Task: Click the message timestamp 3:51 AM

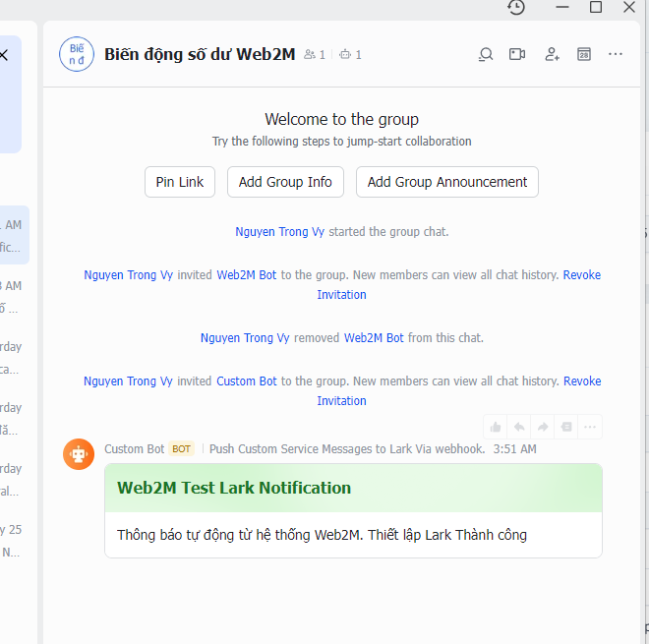Action: 514,449
